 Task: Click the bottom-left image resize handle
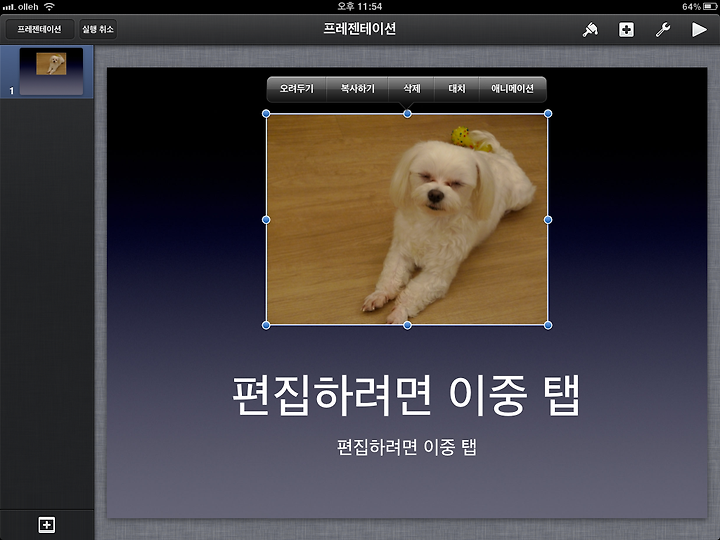tap(266, 325)
